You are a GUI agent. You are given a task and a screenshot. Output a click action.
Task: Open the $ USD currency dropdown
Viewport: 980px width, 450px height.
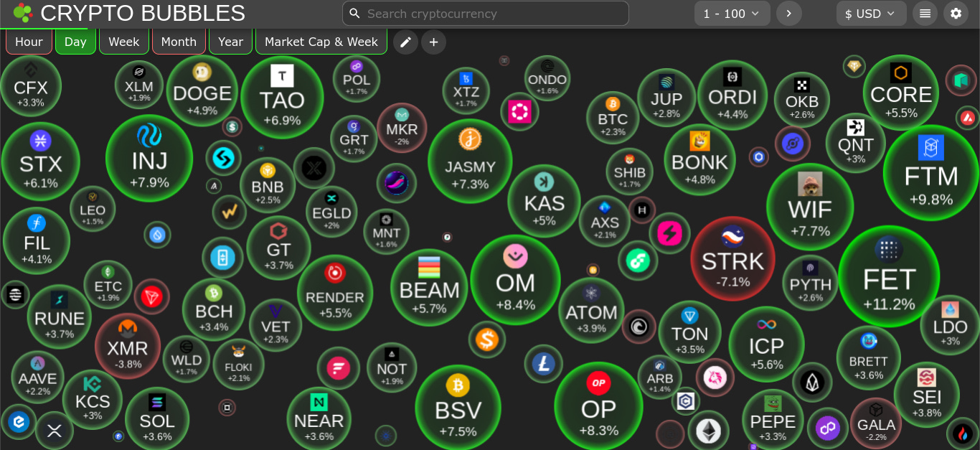click(871, 14)
